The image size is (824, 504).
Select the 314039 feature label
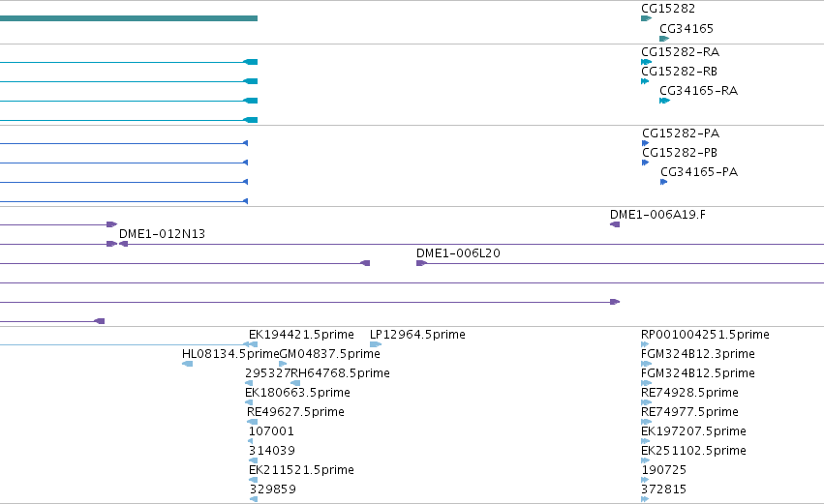point(272,451)
